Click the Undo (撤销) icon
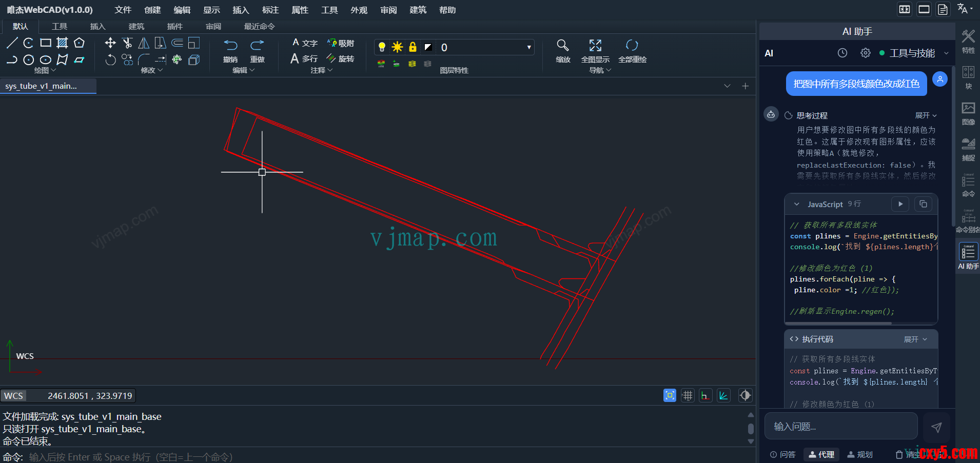Screen dimensions: 980x463 [x=231, y=45]
